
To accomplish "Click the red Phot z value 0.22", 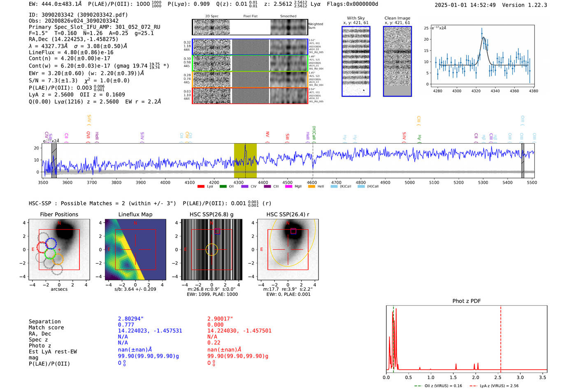I will pos(214,343).
